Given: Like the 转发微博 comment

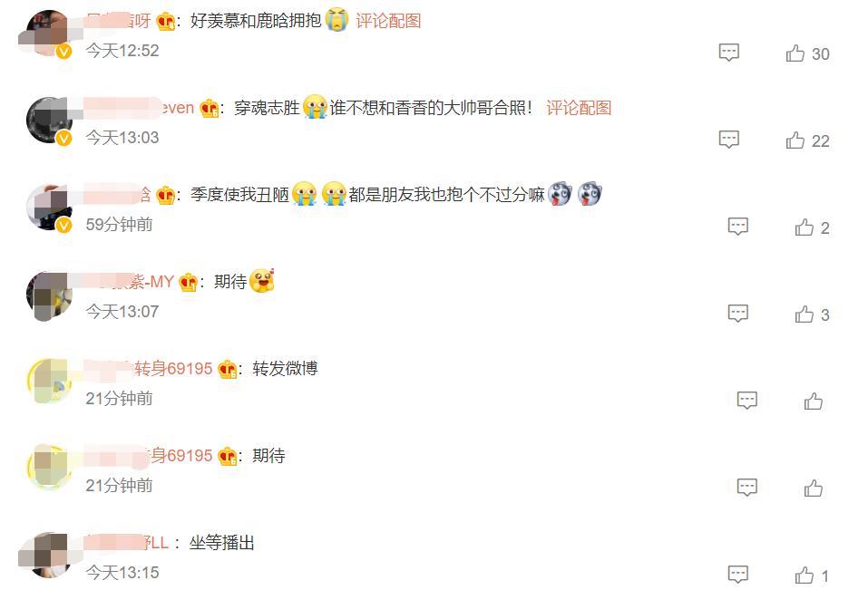Looking at the screenshot, I should 813,401.
